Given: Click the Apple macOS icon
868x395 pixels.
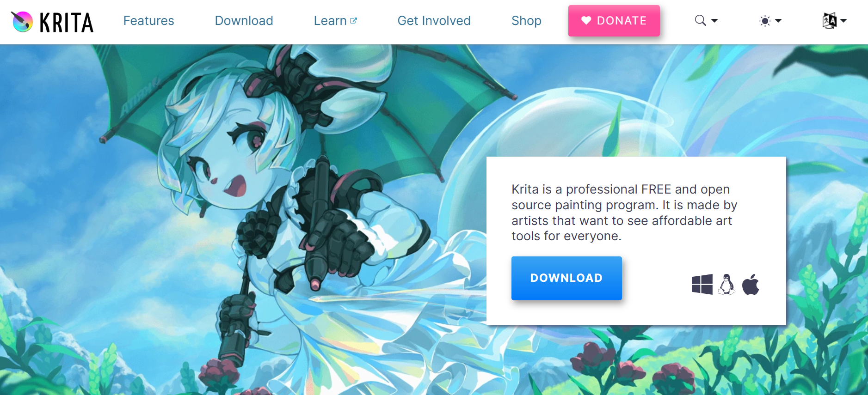Looking at the screenshot, I should [751, 284].
